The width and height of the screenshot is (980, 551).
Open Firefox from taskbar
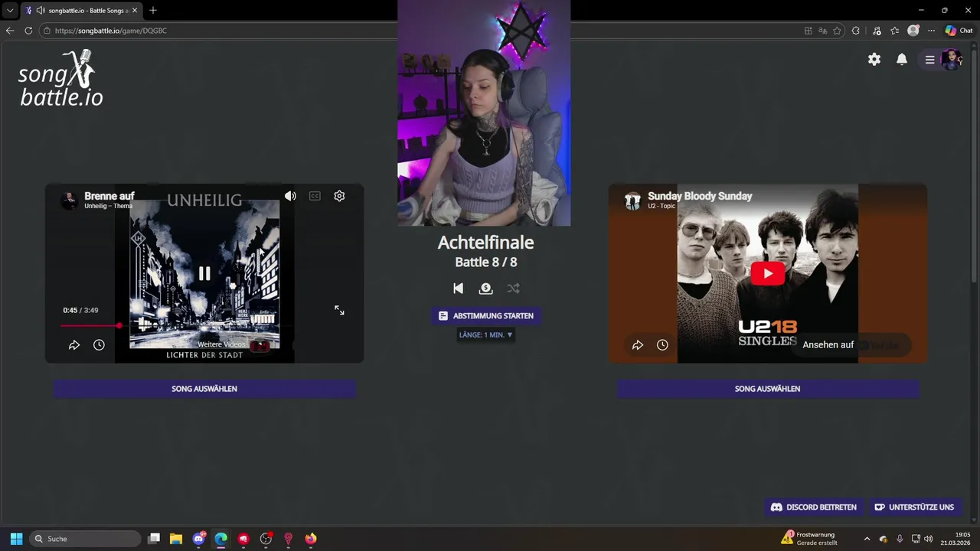click(x=310, y=539)
